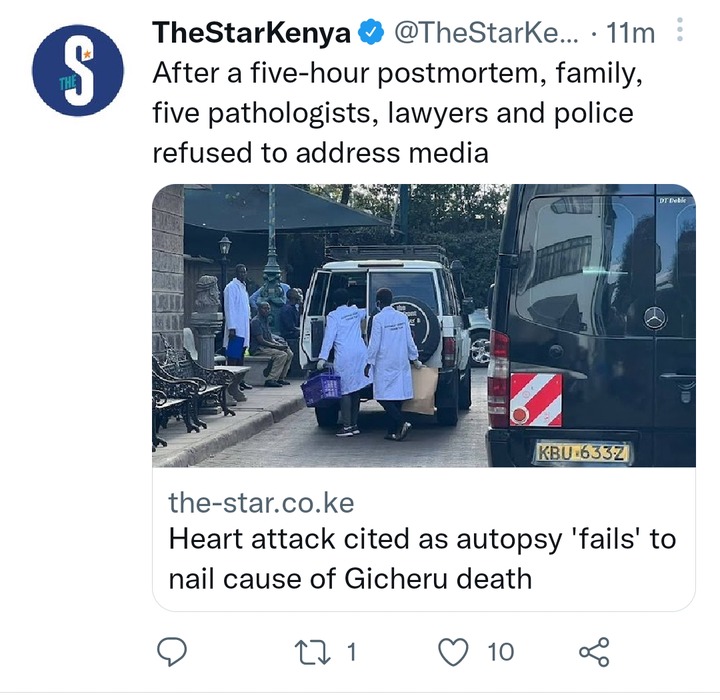Reply using the speech bubble icon

(172, 652)
